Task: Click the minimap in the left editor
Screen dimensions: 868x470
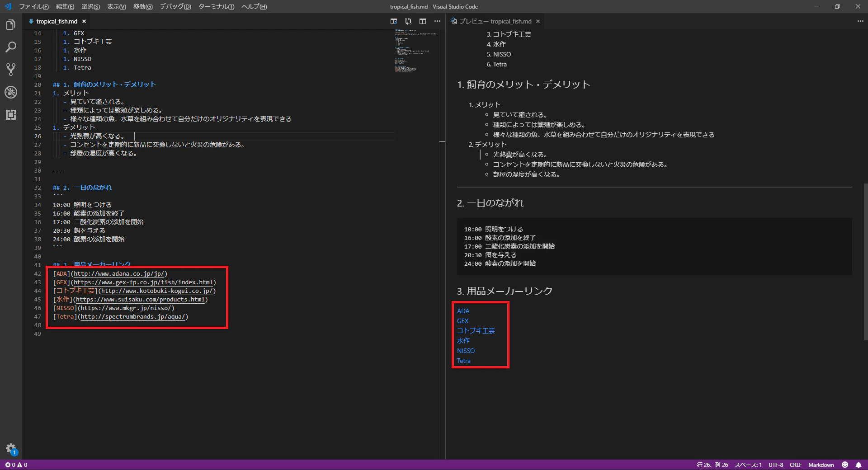Action: [415, 51]
